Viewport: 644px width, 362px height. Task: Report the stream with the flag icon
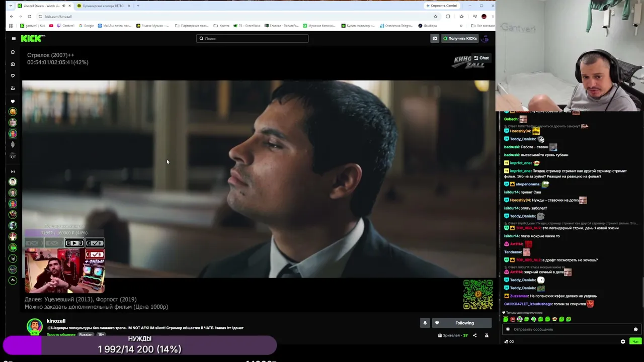pyautogui.click(x=487, y=335)
